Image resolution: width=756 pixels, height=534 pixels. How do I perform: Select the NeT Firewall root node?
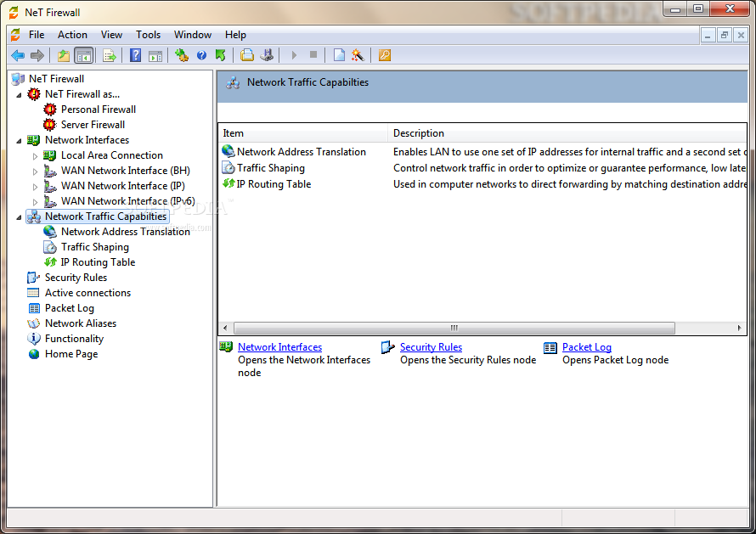coord(56,79)
